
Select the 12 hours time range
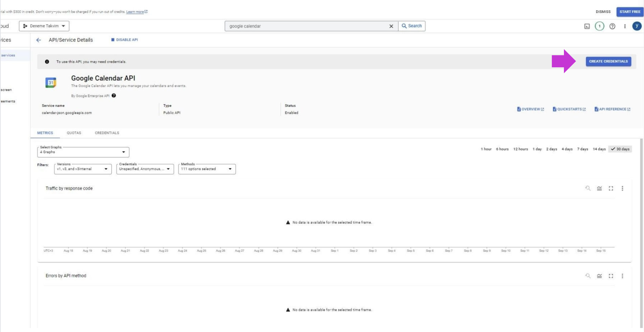click(520, 149)
